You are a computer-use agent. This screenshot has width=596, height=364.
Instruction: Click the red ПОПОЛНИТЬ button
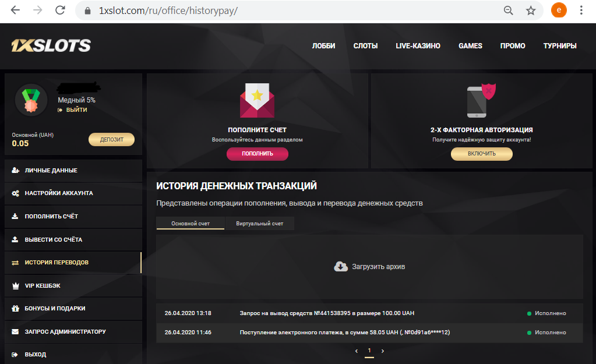(x=258, y=154)
